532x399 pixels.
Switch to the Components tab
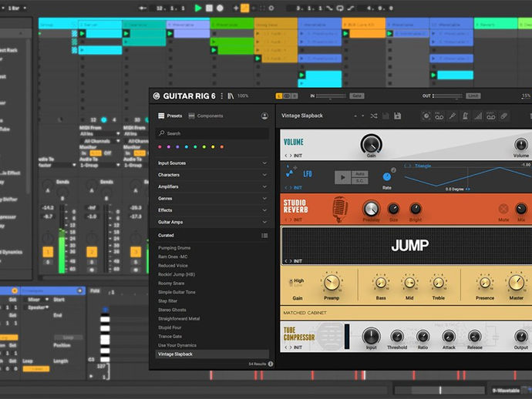click(x=206, y=116)
